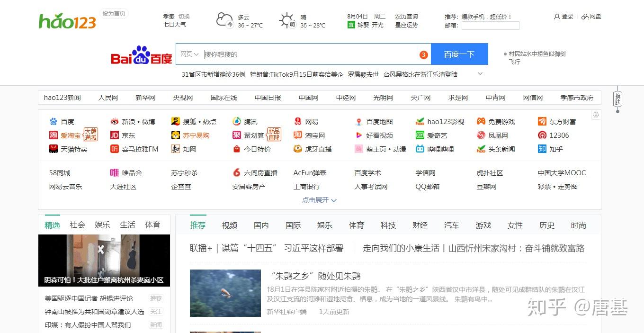Click the 哔哩哔哩 TV icon

[x=420, y=149]
